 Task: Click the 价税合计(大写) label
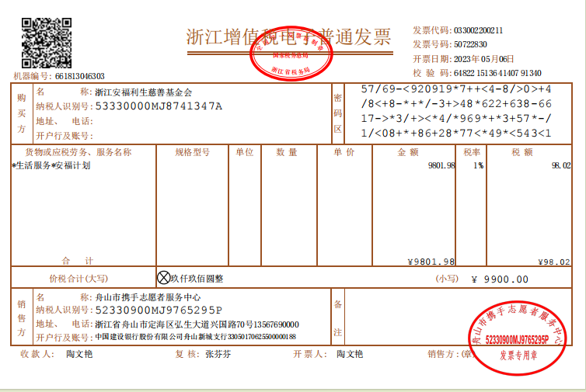click(x=78, y=279)
